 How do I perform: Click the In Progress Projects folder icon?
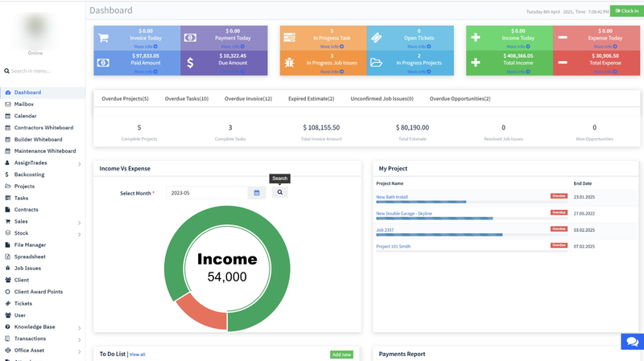click(x=376, y=63)
